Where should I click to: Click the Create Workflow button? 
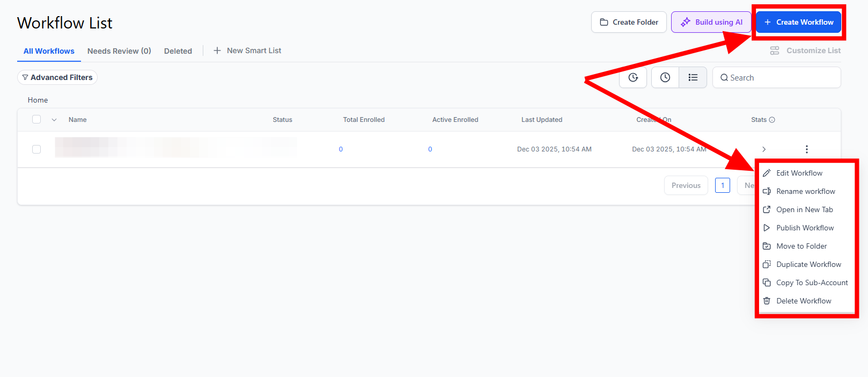click(799, 22)
